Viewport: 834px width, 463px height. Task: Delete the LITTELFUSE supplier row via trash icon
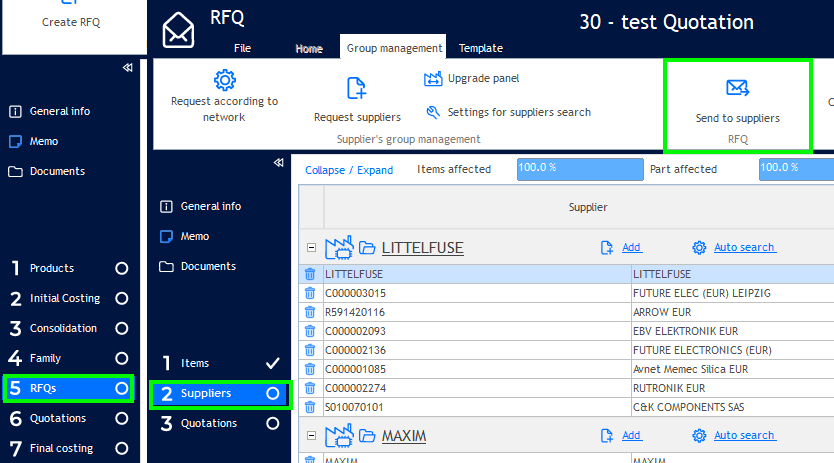click(310, 274)
